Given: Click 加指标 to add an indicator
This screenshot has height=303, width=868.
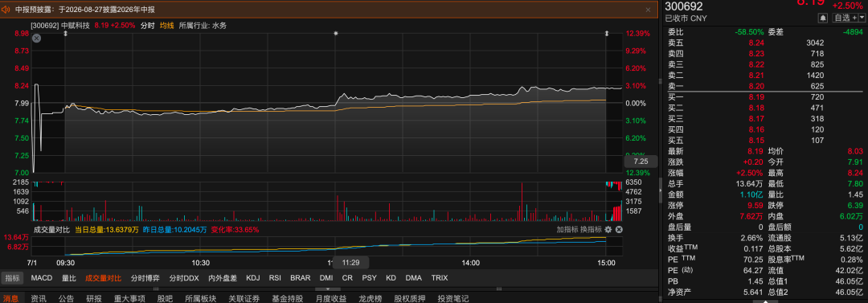Looking at the screenshot, I should click(x=567, y=229).
